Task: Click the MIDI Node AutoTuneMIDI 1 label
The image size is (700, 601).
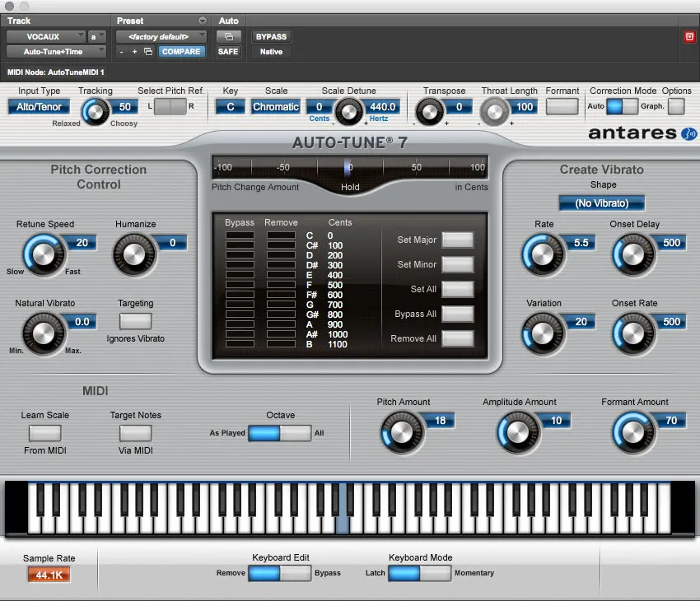Action: click(x=56, y=72)
